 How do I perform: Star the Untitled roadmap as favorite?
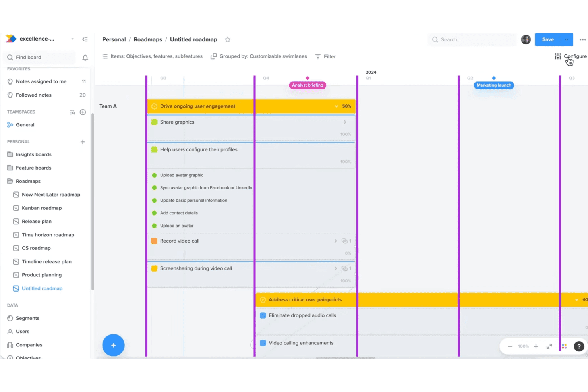(x=228, y=39)
